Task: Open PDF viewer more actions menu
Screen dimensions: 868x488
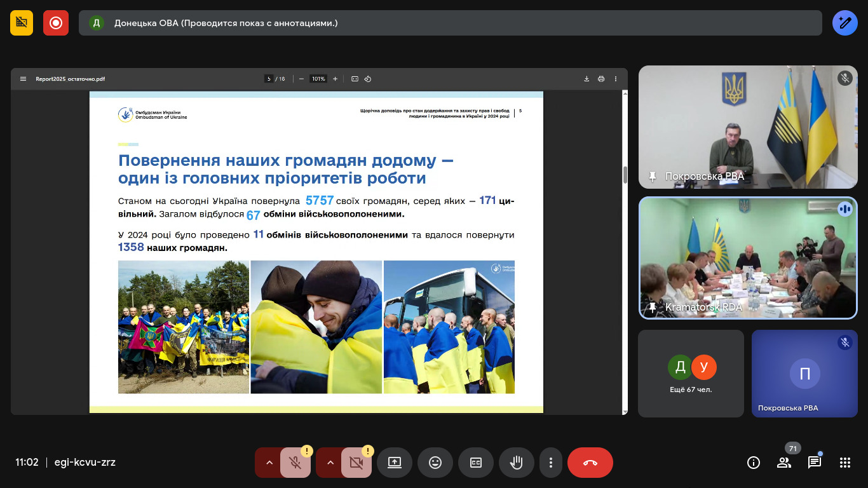Action: tap(616, 79)
